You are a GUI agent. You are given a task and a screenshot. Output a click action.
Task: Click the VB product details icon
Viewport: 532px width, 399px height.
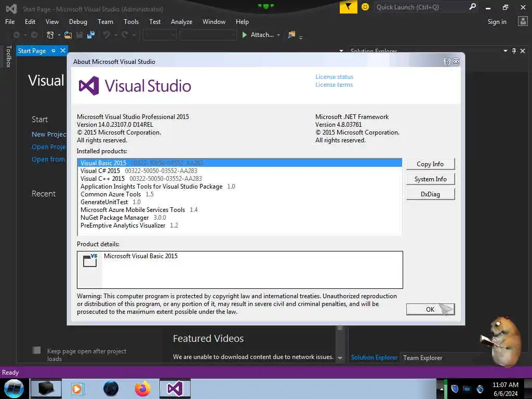pyautogui.click(x=90, y=260)
